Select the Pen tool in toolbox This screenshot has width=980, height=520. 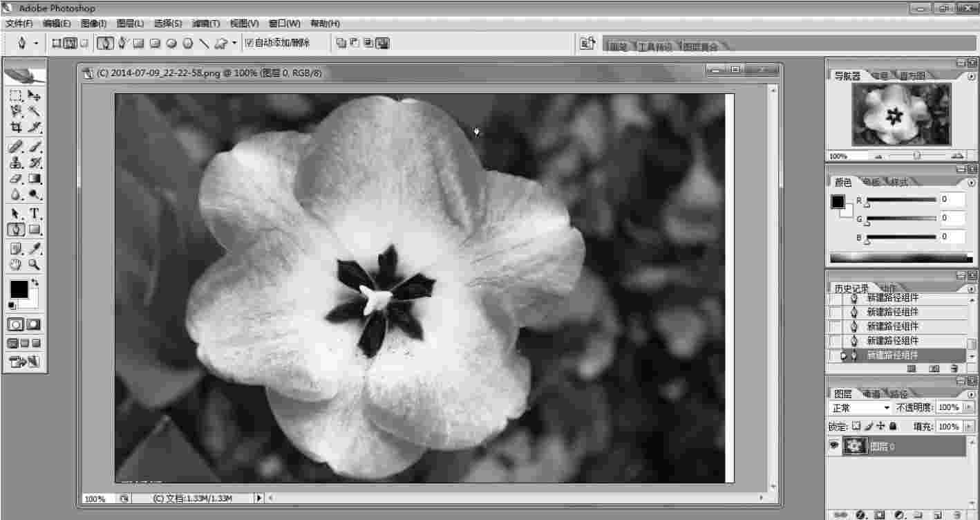[x=16, y=230]
